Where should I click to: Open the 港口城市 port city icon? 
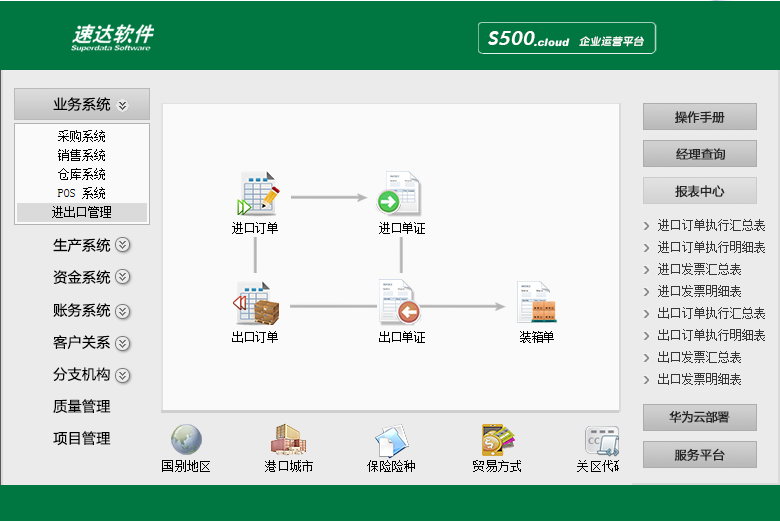coord(289,439)
